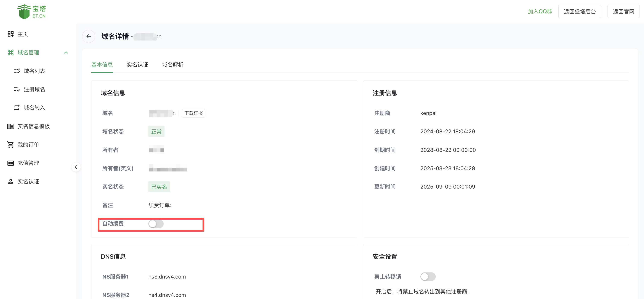Enable the 自动续费 toggle
This screenshot has width=644, height=299.
(156, 224)
